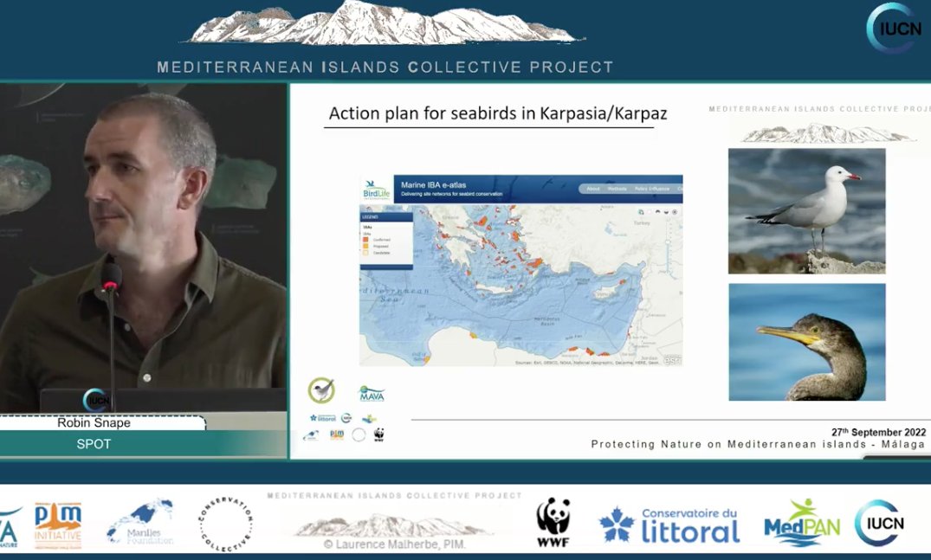Click the bird-in-circle logo on the slide
Image resolution: width=931 pixels, height=560 pixels.
click(x=322, y=390)
